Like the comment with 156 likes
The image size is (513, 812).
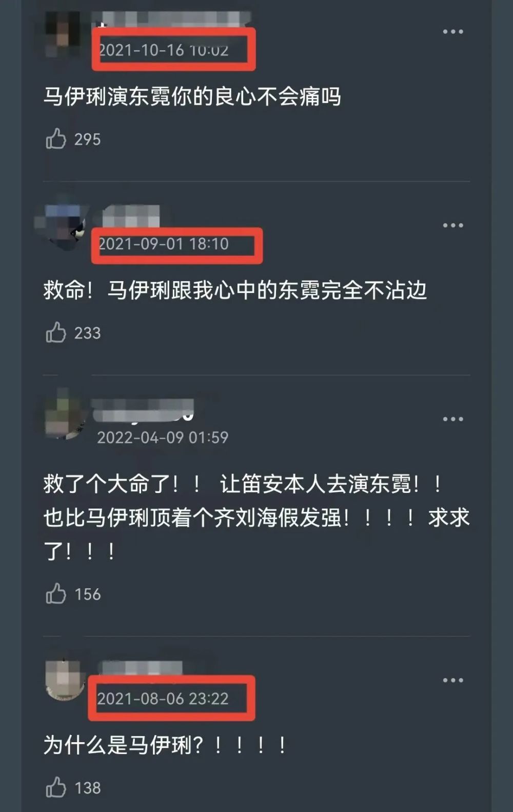pyautogui.click(x=56, y=593)
